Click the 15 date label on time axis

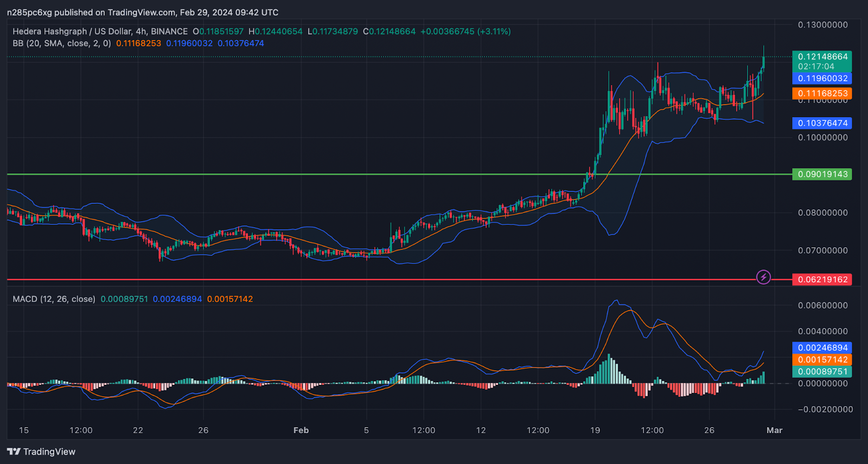click(x=24, y=430)
